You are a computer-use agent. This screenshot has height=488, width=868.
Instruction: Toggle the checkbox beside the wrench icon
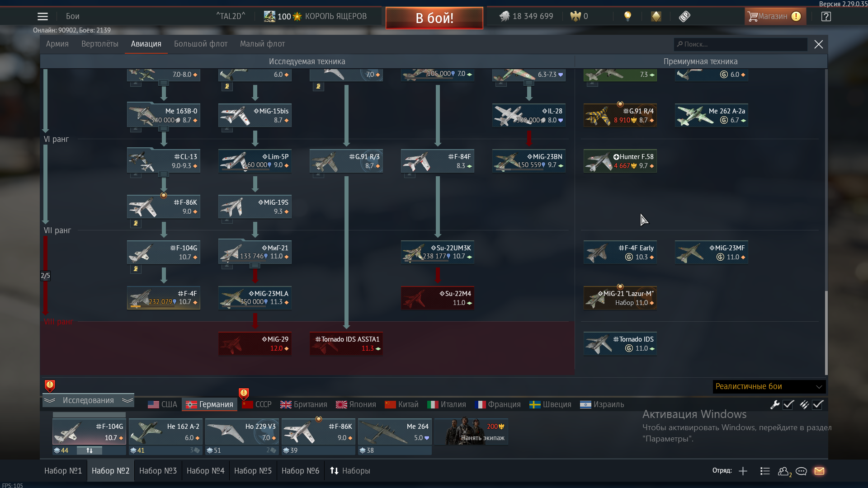click(788, 404)
